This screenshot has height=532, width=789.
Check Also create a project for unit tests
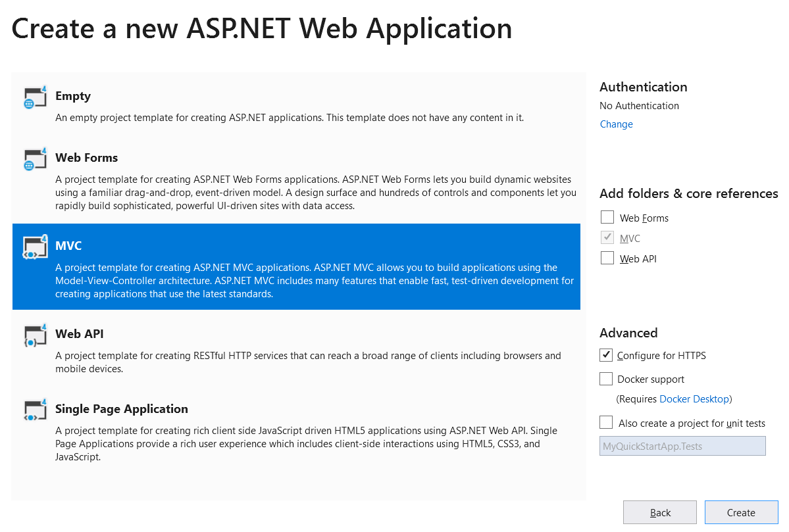(606, 422)
